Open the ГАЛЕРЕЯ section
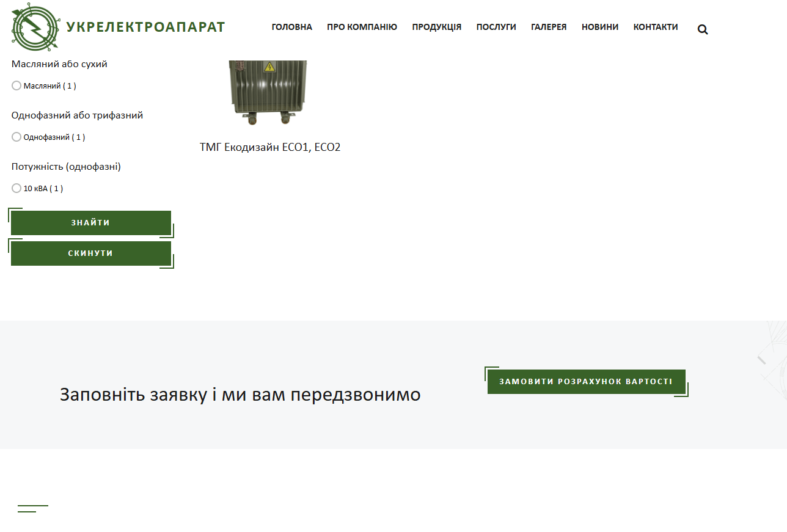Screen dimensions: 787x532 549,27
